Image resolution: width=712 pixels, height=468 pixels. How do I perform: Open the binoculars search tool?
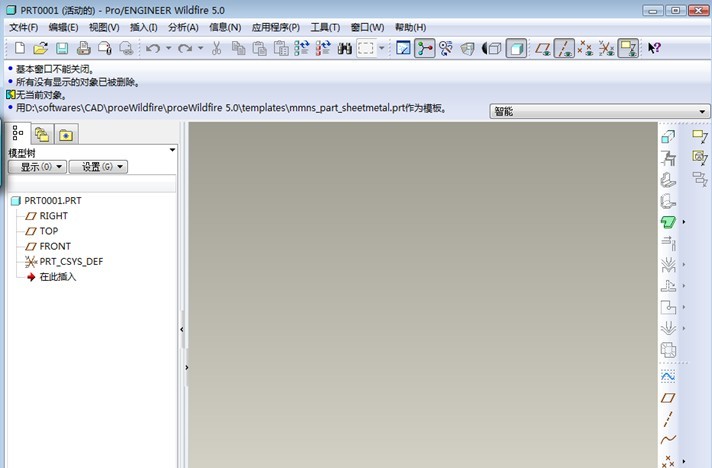345,48
